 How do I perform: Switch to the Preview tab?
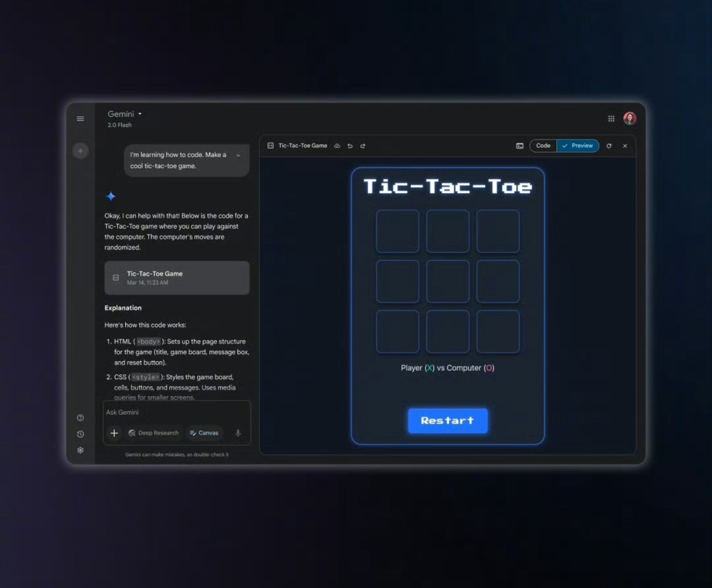(x=578, y=146)
